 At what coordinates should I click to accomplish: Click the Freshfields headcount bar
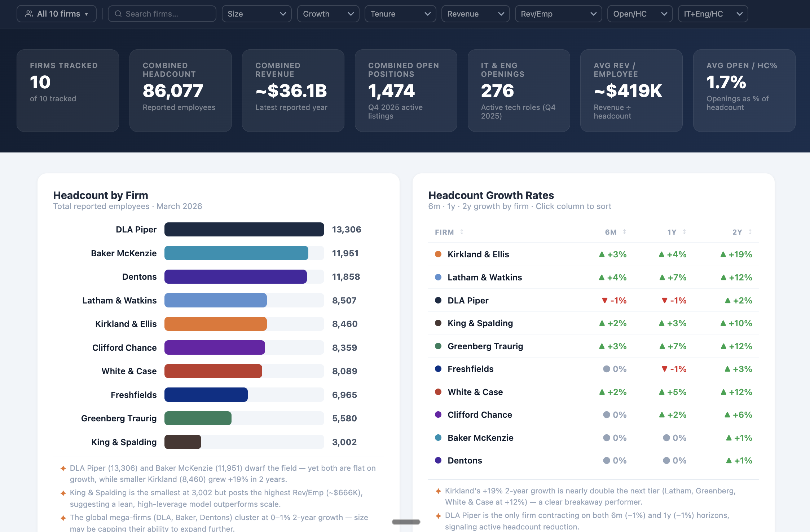pos(206,395)
